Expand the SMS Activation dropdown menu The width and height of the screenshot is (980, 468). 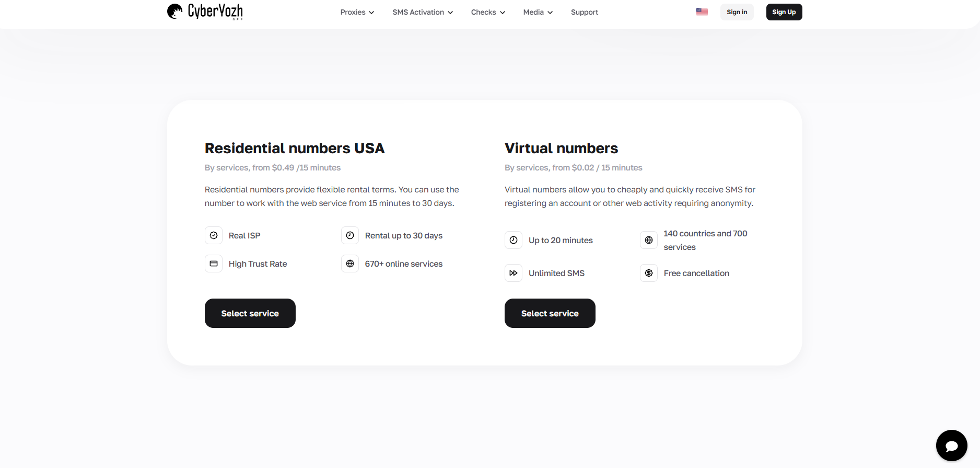tap(423, 12)
